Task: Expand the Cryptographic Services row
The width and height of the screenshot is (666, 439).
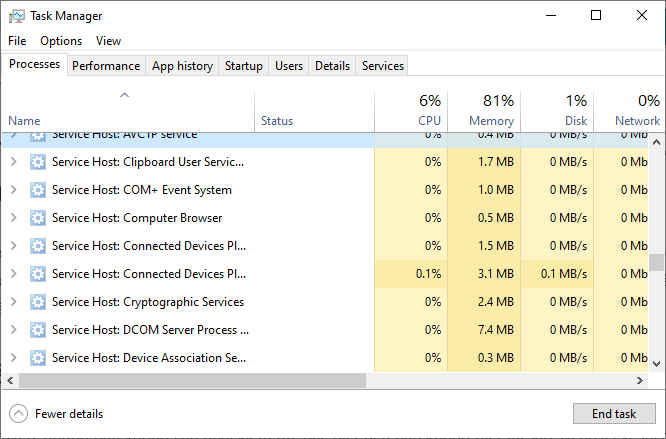Action: pyautogui.click(x=13, y=302)
